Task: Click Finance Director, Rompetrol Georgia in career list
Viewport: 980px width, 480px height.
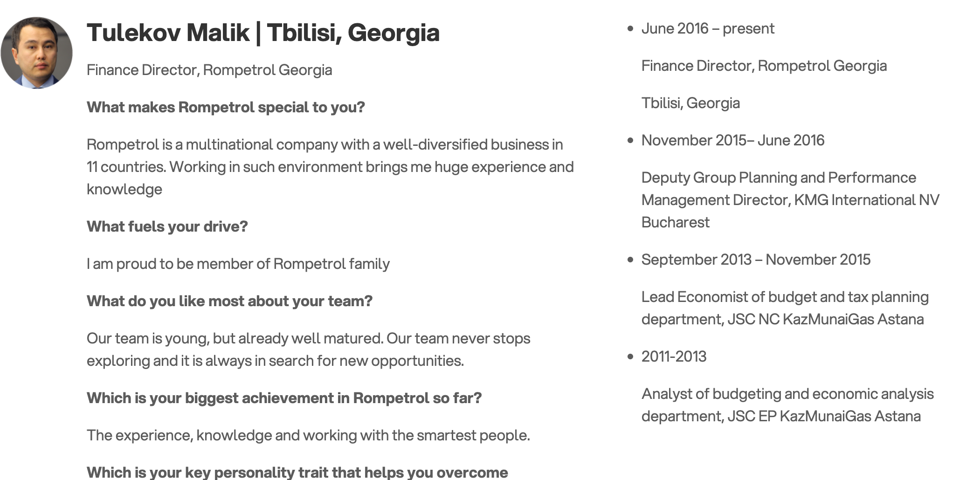Action: click(764, 66)
